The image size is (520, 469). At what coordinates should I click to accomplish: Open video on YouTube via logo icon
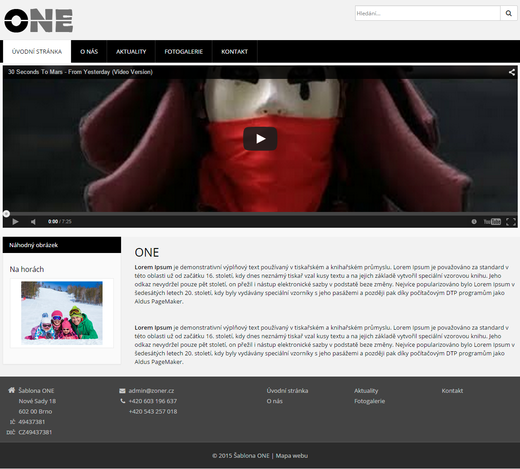[x=492, y=222]
